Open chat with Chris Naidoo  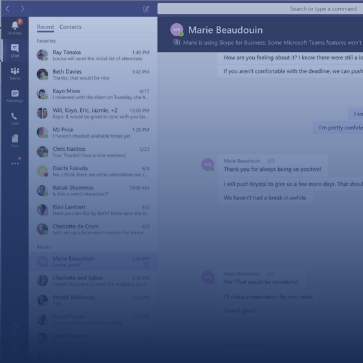[x=93, y=152]
